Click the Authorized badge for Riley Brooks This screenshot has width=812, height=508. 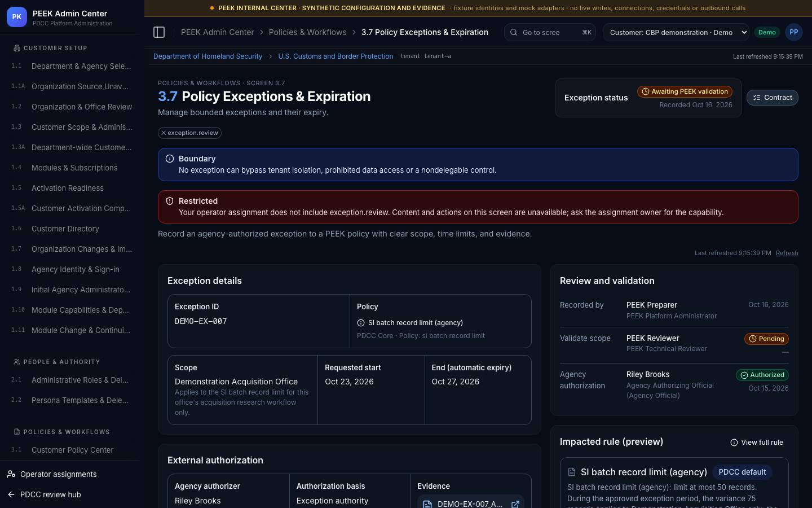(x=762, y=375)
